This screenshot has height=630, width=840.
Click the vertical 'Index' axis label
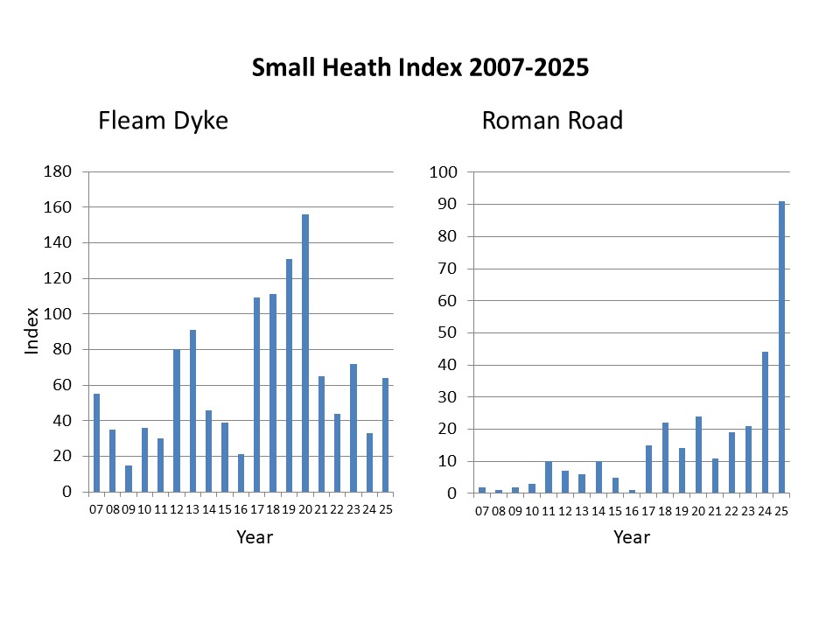[31, 331]
